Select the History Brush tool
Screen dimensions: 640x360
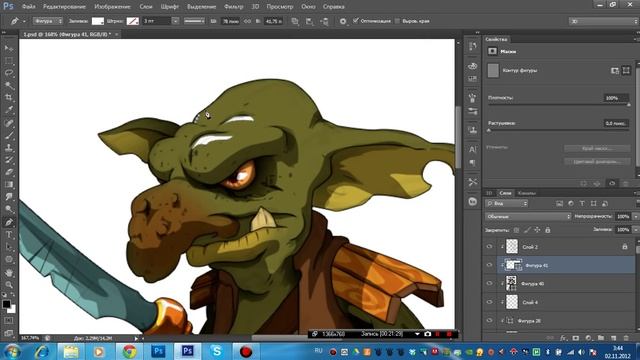click(9, 160)
